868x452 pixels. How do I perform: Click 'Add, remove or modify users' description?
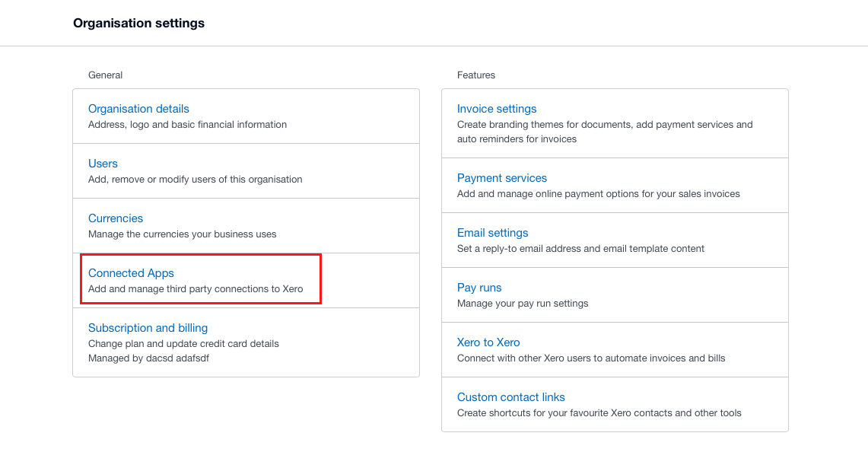tap(195, 180)
